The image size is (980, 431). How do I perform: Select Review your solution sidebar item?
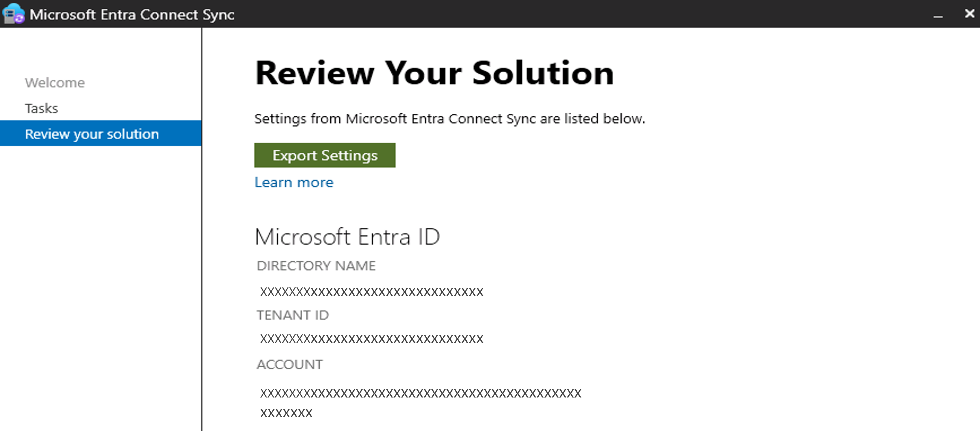[x=92, y=134]
